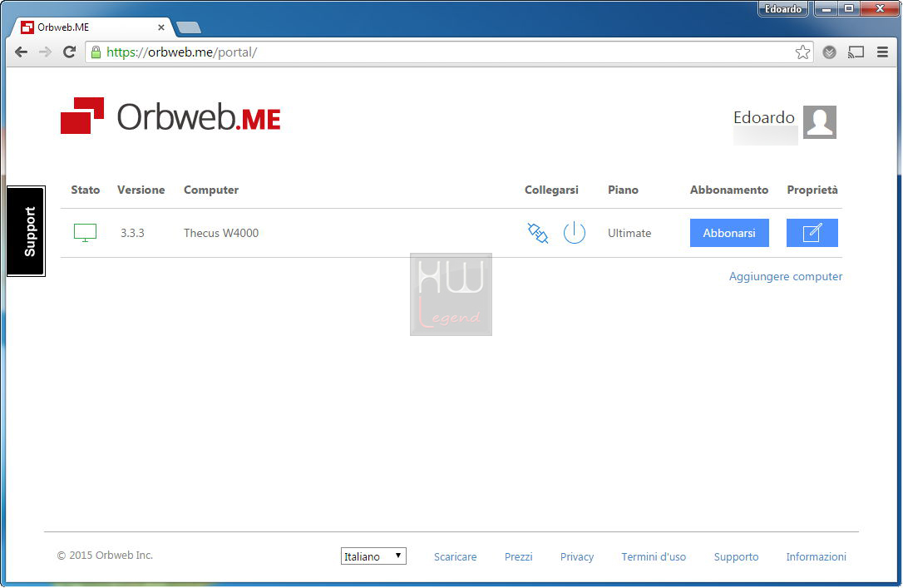The width and height of the screenshot is (903, 588).
Task: Click the Piano column header
Action: [623, 190]
